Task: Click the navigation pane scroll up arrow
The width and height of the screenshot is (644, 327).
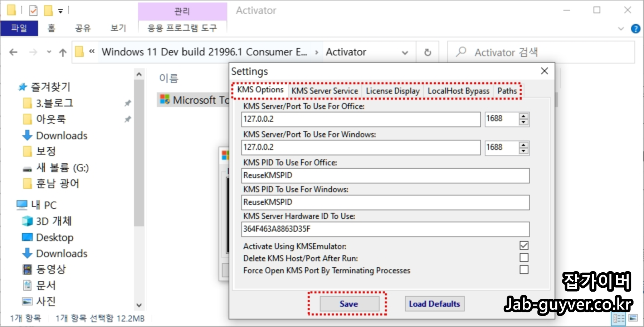Action: [139, 74]
